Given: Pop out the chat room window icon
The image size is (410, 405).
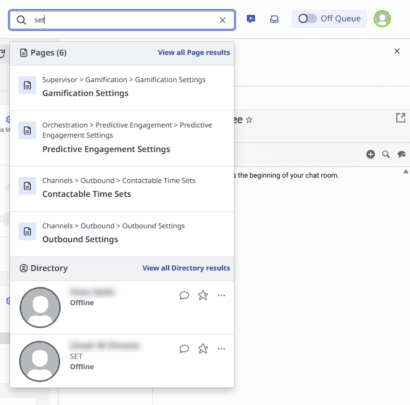Looking at the screenshot, I should tap(400, 118).
